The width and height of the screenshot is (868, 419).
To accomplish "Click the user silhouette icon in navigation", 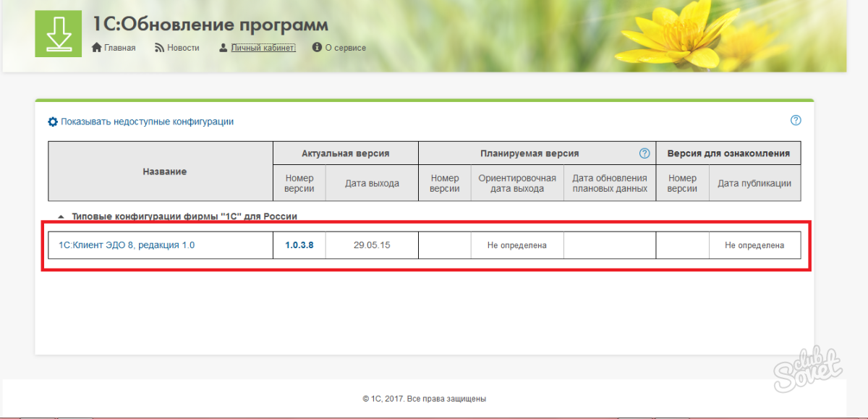I will 224,48.
